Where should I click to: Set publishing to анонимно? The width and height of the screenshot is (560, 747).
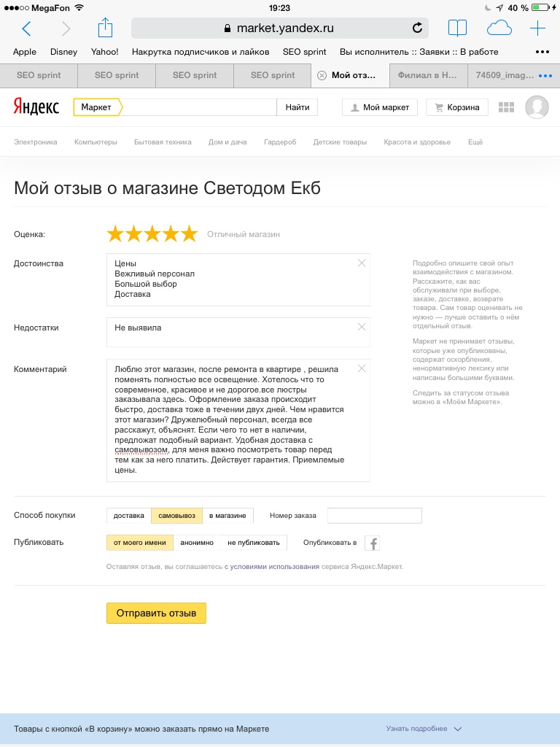coord(197,543)
